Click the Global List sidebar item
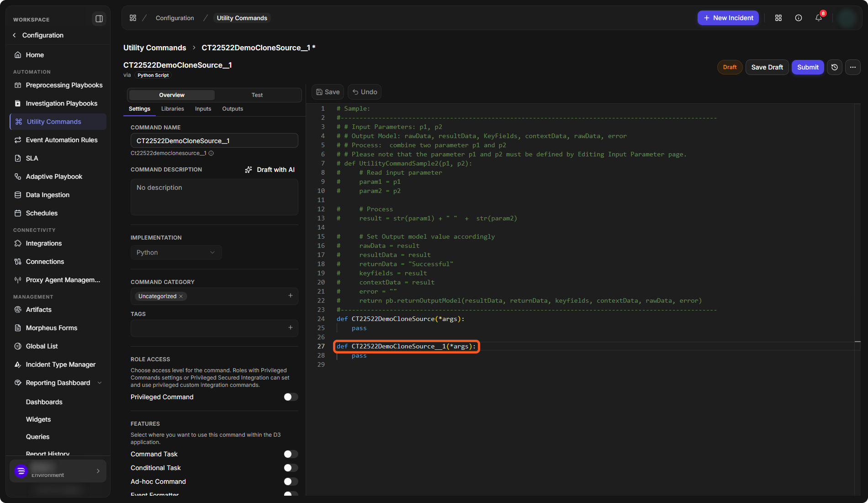Image resolution: width=868 pixels, height=503 pixels. pos(58,346)
